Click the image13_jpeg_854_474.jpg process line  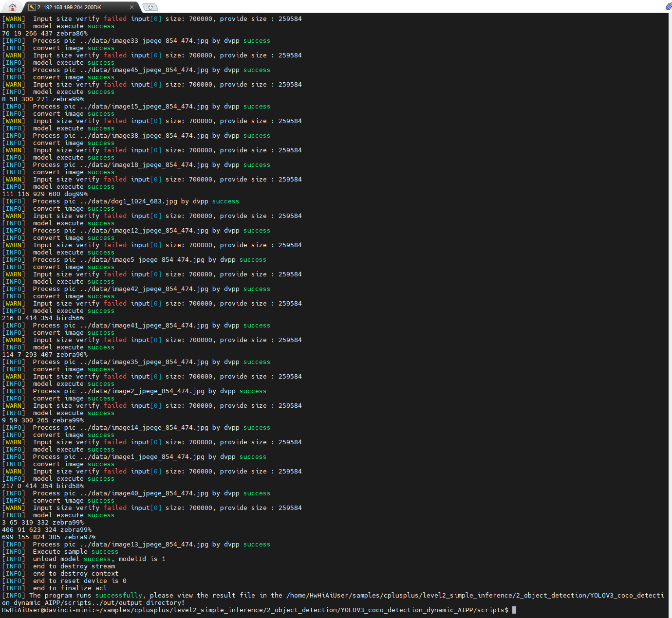[136, 545]
